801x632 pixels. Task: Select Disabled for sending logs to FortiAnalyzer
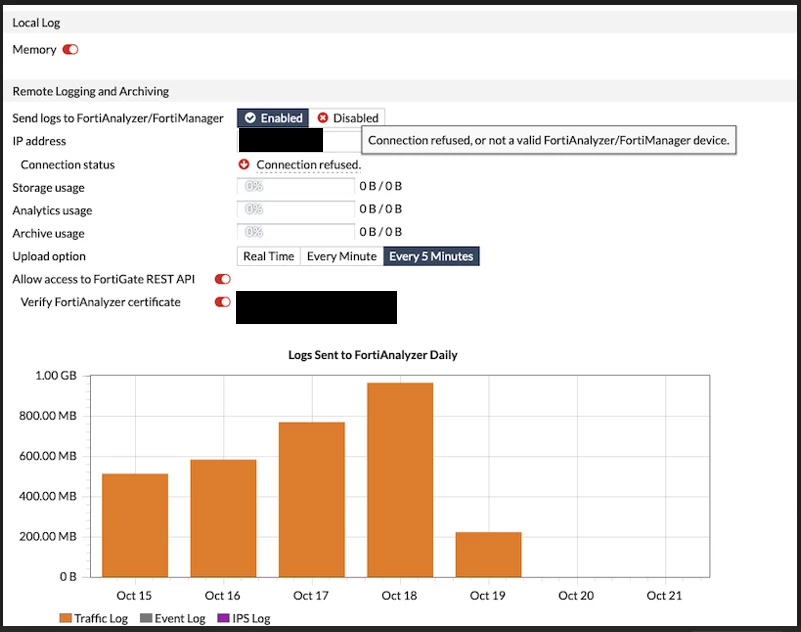tap(347, 118)
